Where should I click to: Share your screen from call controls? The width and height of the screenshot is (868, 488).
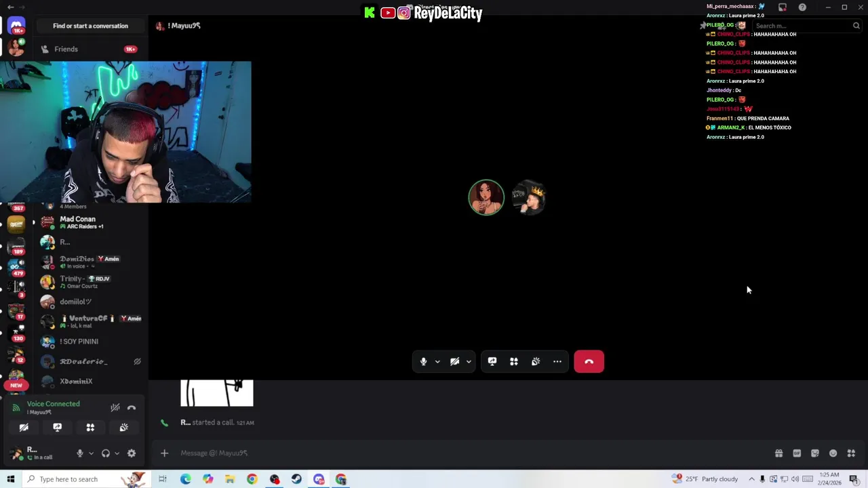[x=492, y=361]
